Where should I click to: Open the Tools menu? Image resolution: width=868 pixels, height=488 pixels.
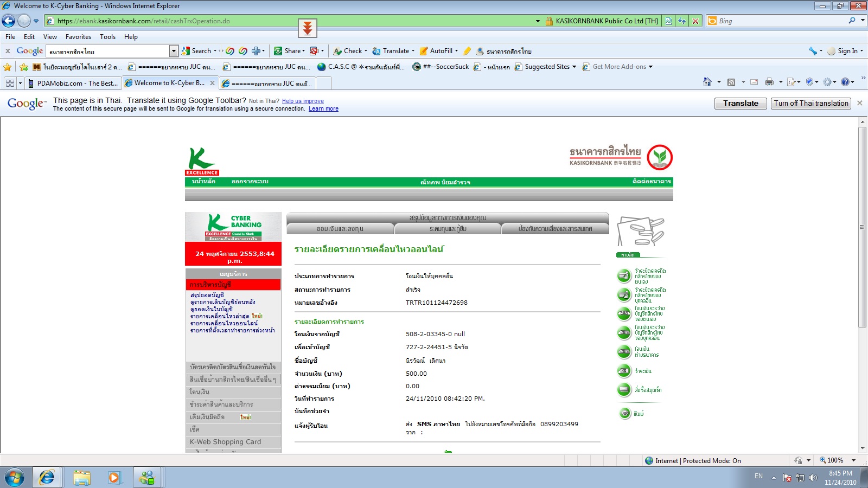(107, 37)
